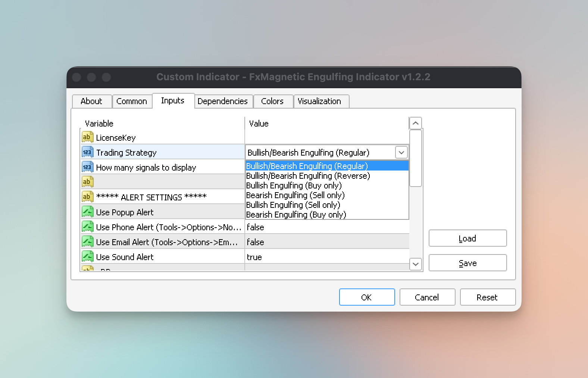Click the icon beside How many signals to display

[x=87, y=167]
